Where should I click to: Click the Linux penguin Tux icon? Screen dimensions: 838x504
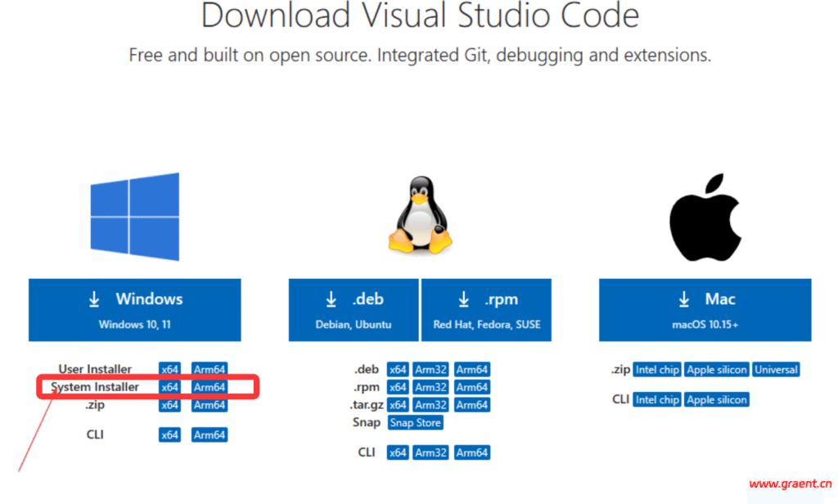(419, 216)
